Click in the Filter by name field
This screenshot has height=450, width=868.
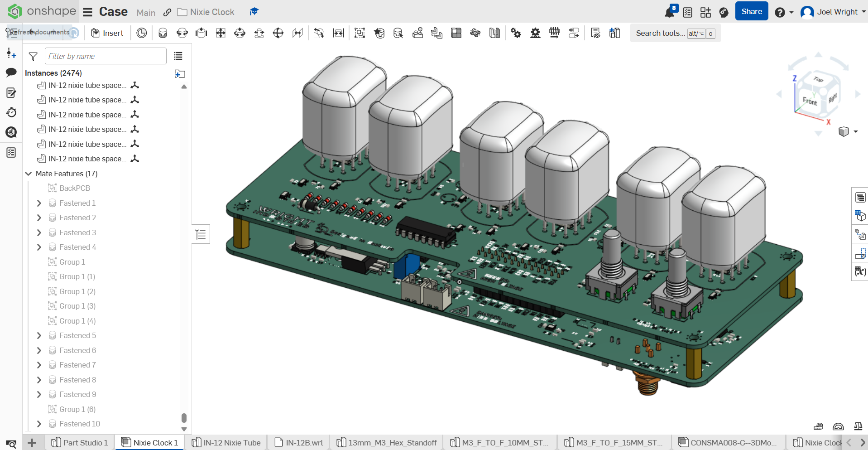(x=106, y=56)
